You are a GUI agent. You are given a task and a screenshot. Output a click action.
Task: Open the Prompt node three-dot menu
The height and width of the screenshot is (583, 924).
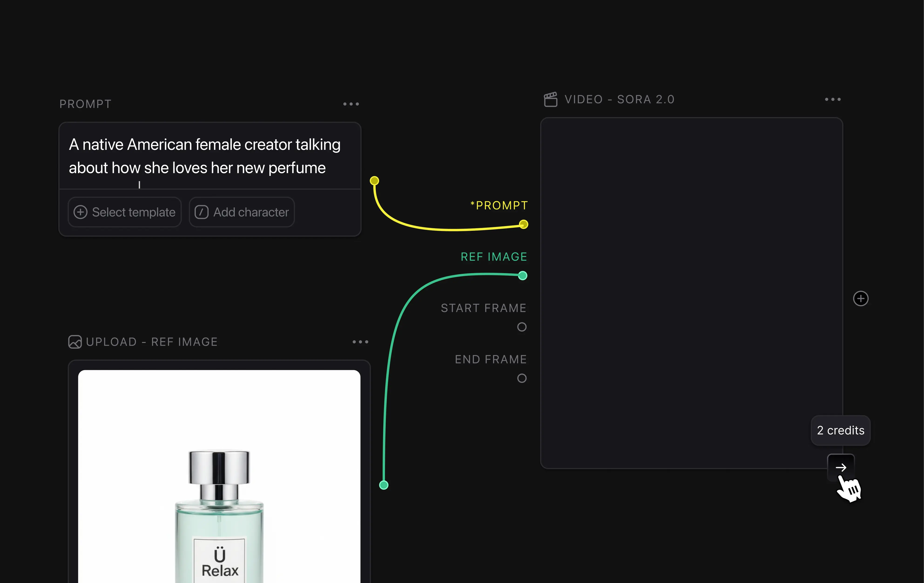[351, 104]
